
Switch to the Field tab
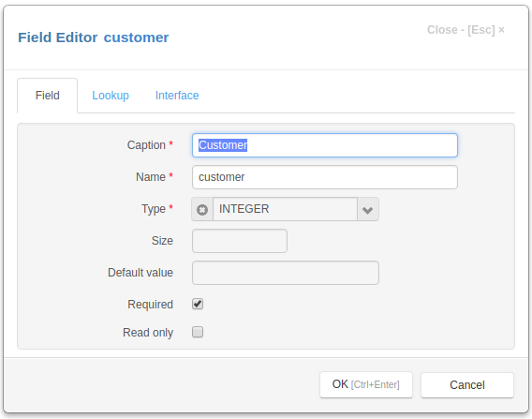pyautogui.click(x=48, y=96)
